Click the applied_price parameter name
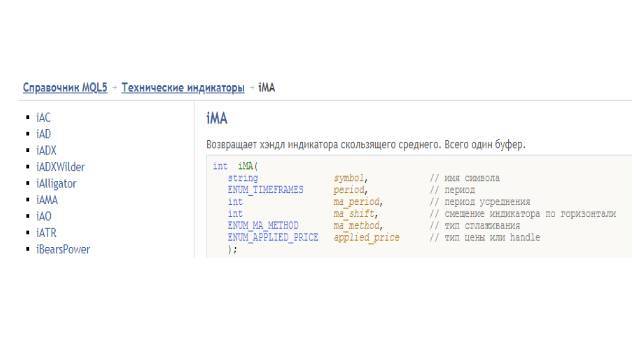Image resolution: width=640 pixels, height=360 pixels. [x=367, y=238]
